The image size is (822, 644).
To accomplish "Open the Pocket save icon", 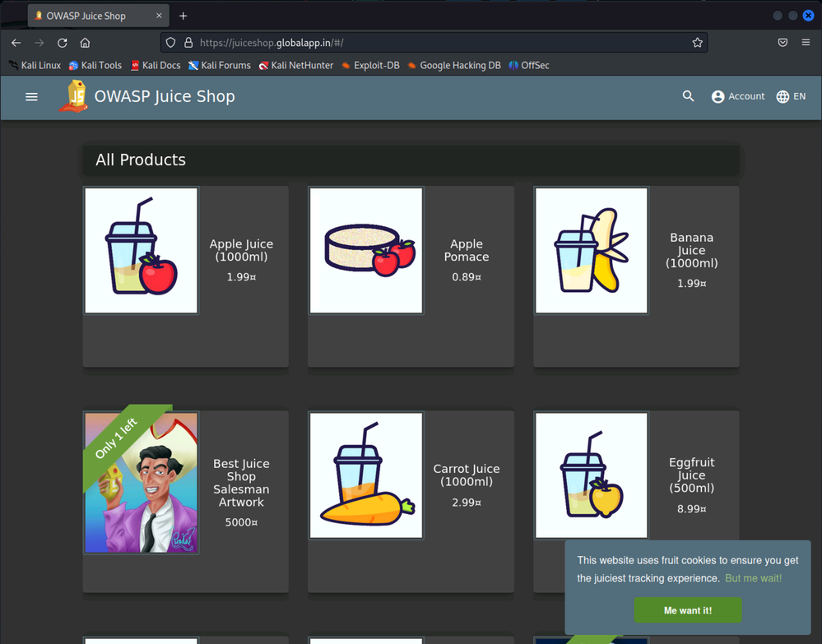I will (x=783, y=43).
